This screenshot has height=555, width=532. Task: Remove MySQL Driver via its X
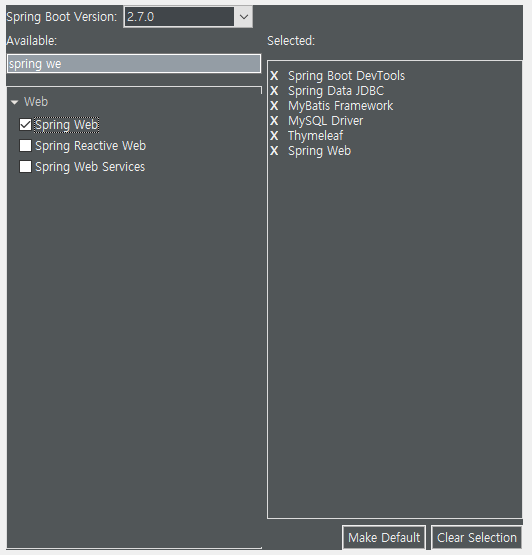pyautogui.click(x=274, y=121)
